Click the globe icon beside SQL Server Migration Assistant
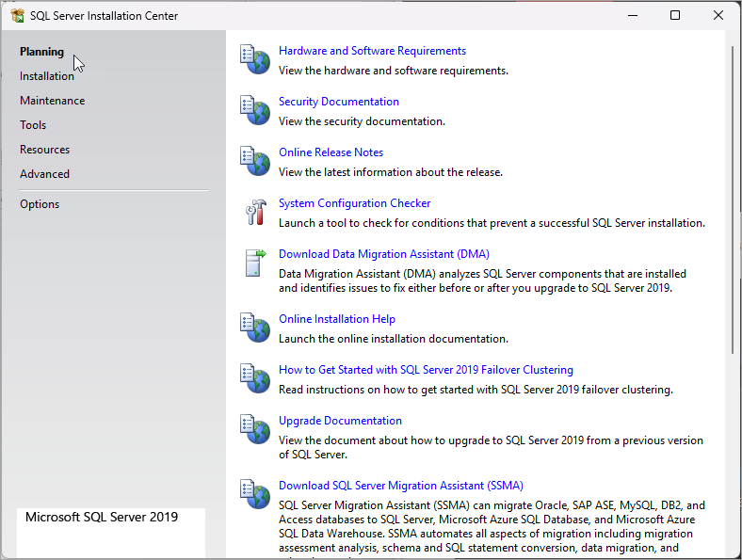This screenshot has height=560, width=742. click(x=255, y=494)
